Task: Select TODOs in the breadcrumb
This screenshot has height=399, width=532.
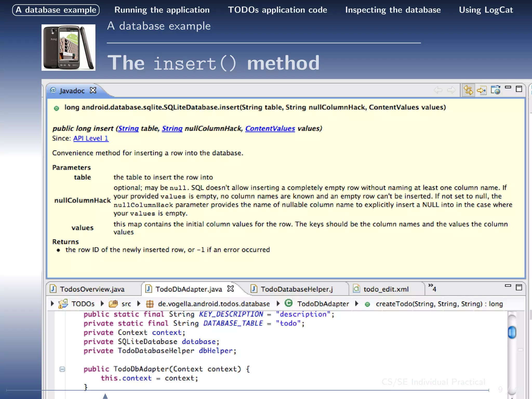Action: pyautogui.click(x=83, y=304)
